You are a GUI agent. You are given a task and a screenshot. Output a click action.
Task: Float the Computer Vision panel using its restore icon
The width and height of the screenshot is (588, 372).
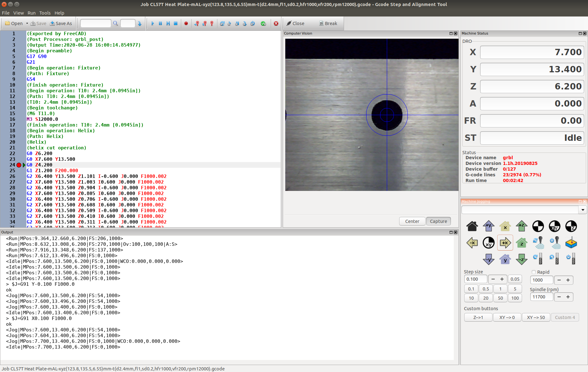[451, 33]
